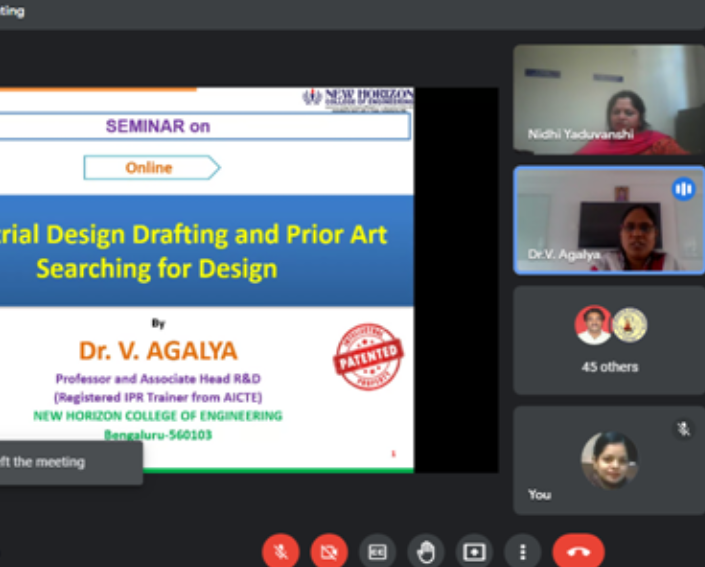Dismiss the 'left the meeting' notification
The height and width of the screenshot is (567, 705).
coord(71,462)
